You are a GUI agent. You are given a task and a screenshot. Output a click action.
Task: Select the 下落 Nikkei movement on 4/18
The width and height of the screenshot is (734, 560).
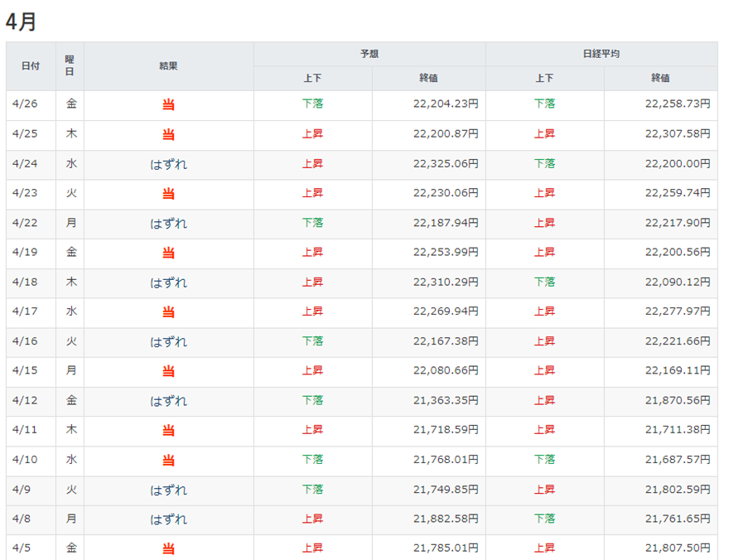point(543,282)
